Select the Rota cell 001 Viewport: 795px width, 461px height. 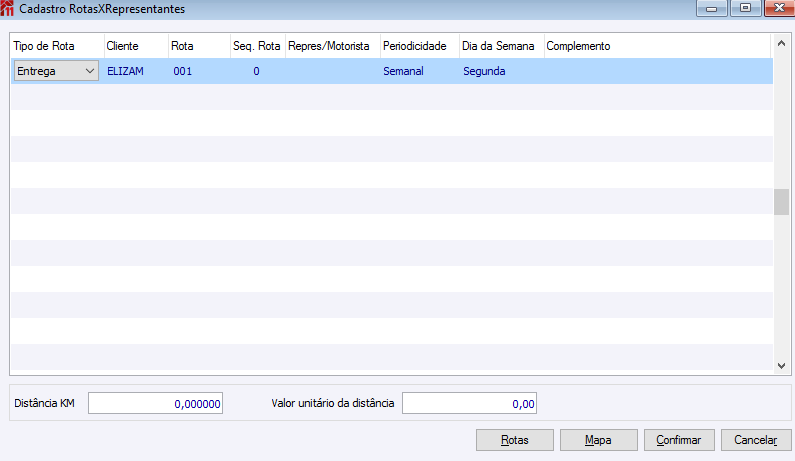click(x=200, y=71)
